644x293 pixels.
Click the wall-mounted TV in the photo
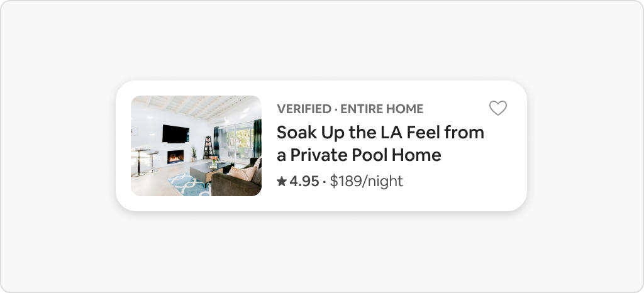point(175,133)
